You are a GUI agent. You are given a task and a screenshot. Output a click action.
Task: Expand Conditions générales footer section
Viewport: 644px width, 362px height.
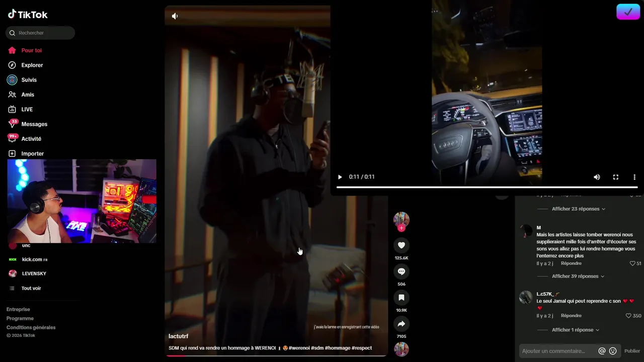(x=31, y=327)
